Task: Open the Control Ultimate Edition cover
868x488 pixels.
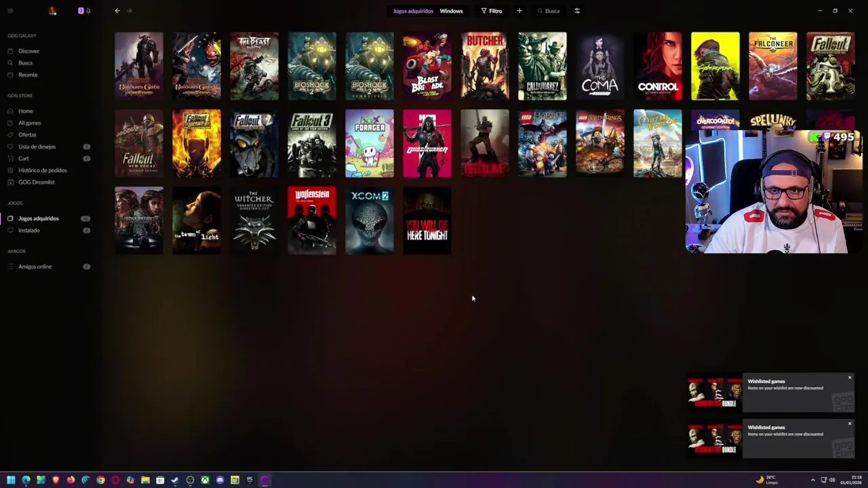Action: (x=658, y=66)
